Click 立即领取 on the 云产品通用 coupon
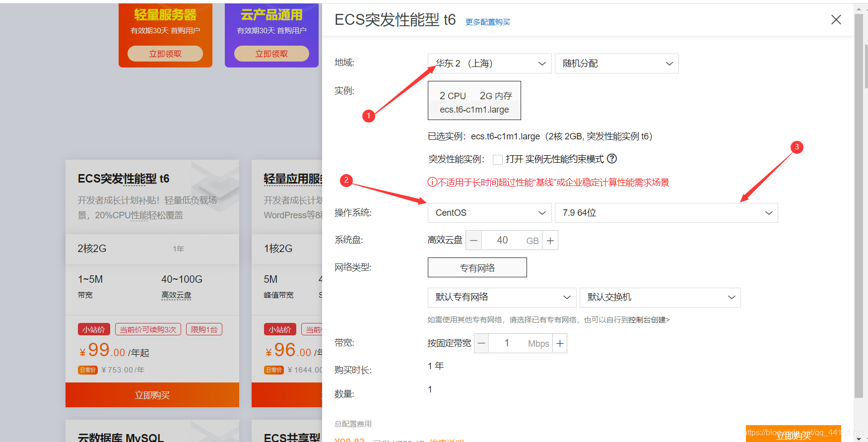 (x=271, y=54)
